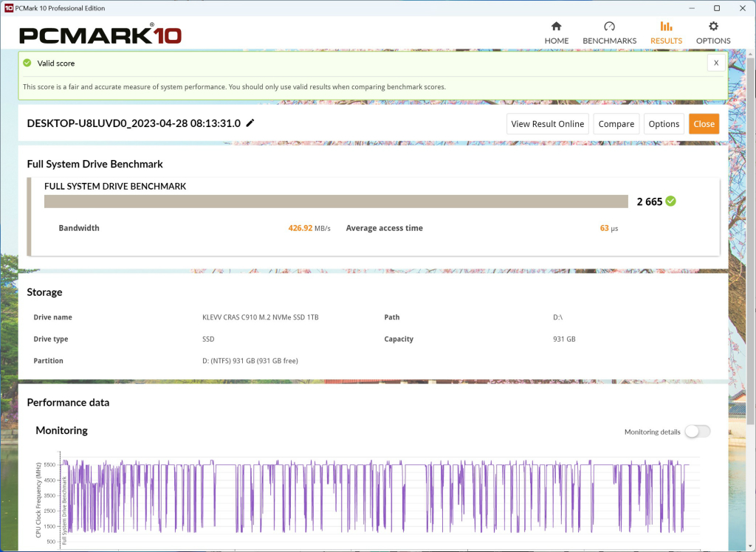Click the scrollbar up arrow
This screenshot has height=552, width=756.
[751, 54]
